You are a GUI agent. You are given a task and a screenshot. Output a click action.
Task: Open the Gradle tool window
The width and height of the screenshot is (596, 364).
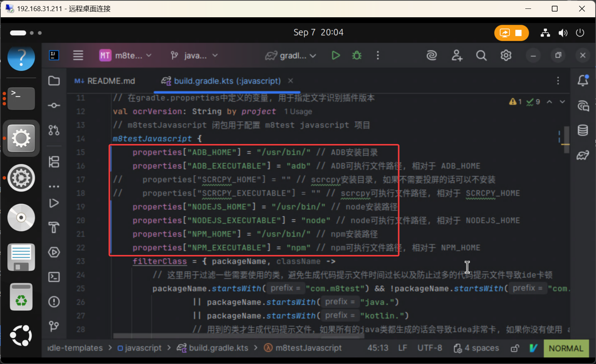click(583, 155)
